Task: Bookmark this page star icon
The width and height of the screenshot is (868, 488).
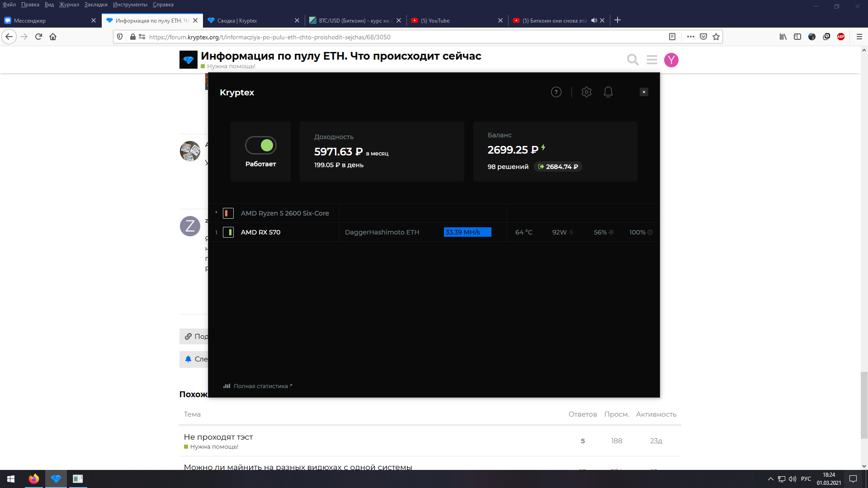Action: (x=716, y=37)
